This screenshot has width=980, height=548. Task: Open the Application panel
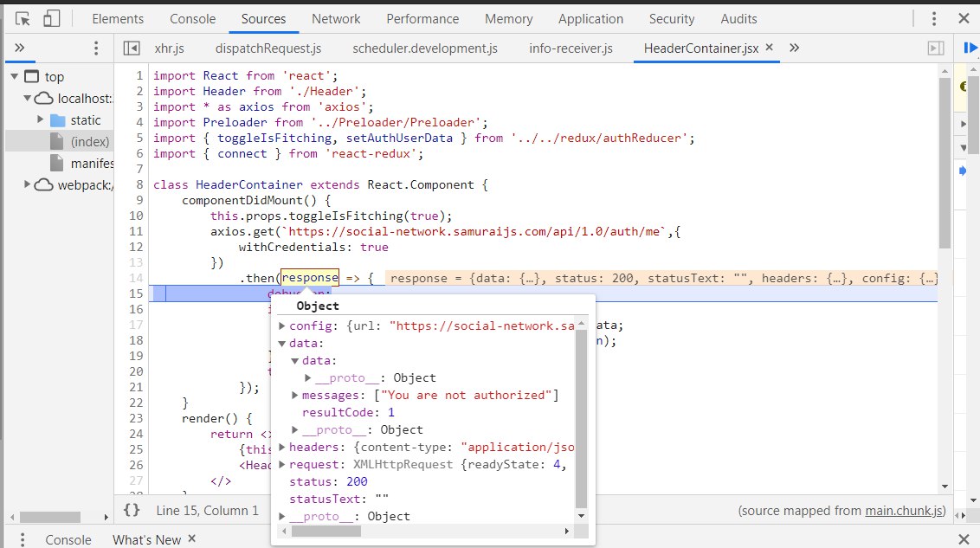pos(590,19)
